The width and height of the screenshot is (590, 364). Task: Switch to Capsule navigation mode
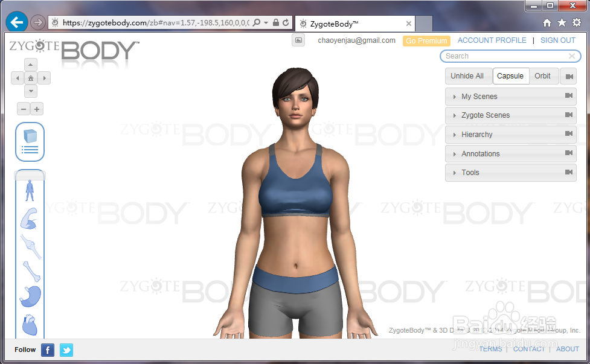(510, 76)
